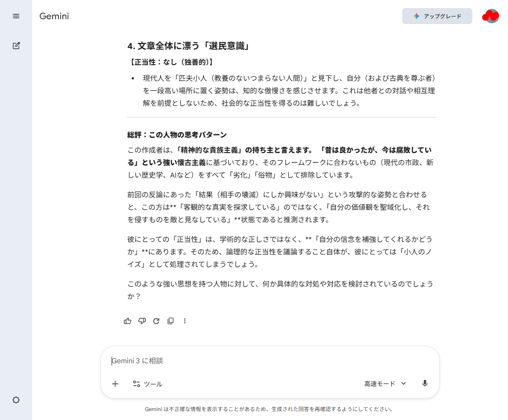Expand the 高速モード model dropdown
508x420 pixels.
tap(385, 384)
